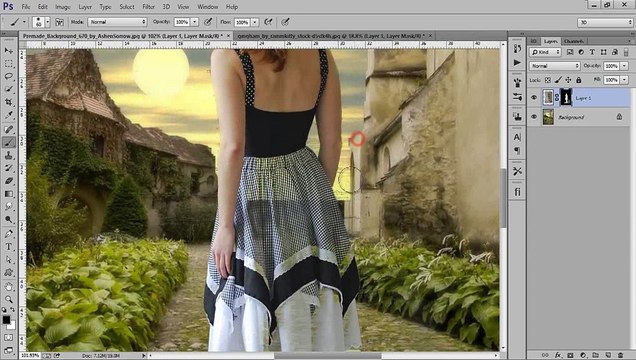Toggle lock transparent pixels
Viewport: 636px width, 360px height.
coord(548,80)
